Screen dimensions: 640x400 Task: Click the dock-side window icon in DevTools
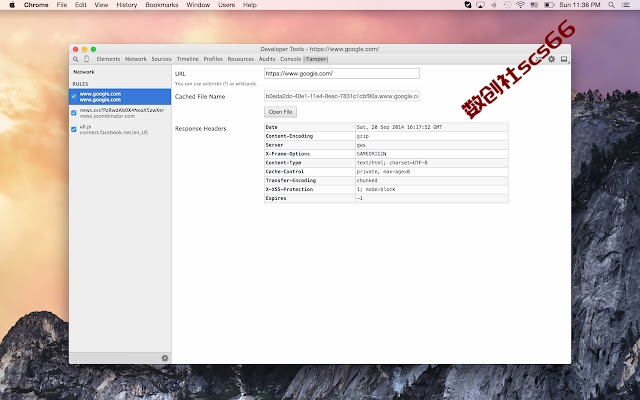[564, 59]
